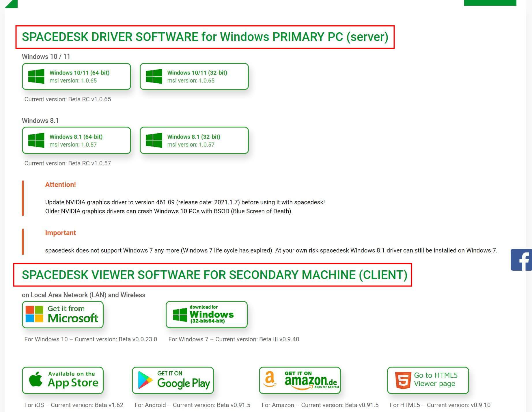Click 'For Amazon – Current version' caption

[x=320, y=405]
